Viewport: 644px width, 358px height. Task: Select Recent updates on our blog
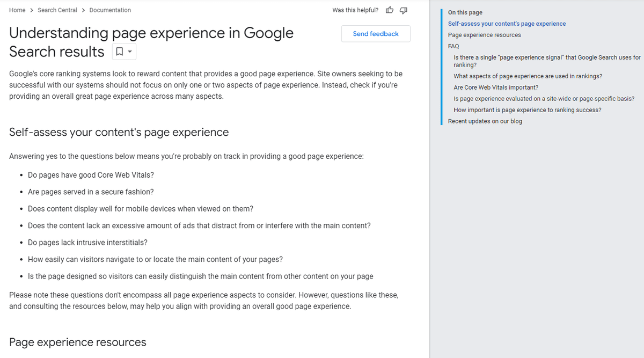pos(485,121)
